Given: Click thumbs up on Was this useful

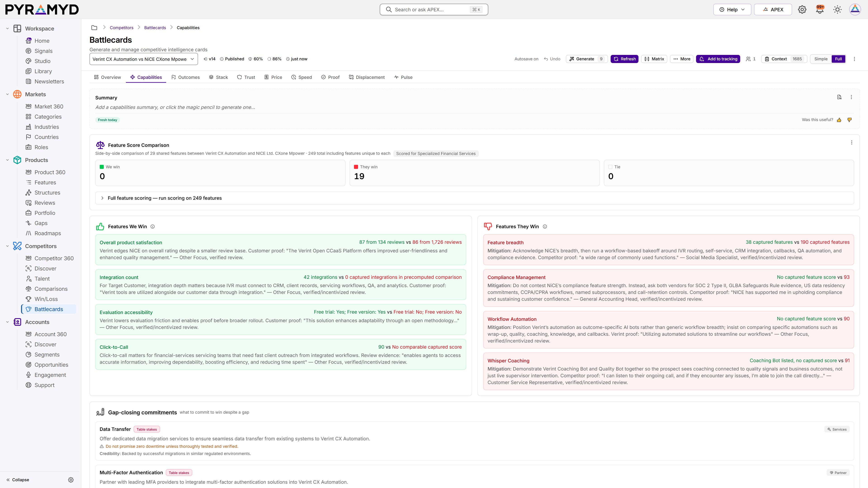Looking at the screenshot, I should pyautogui.click(x=839, y=120).
